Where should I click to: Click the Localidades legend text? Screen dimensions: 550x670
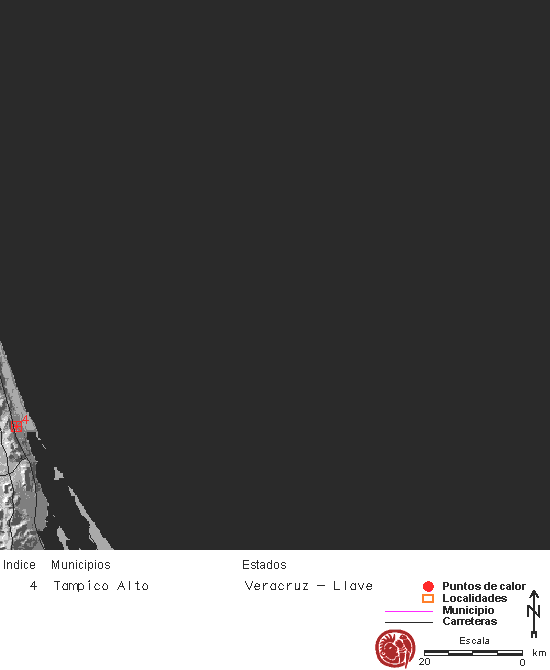point(474,598)
